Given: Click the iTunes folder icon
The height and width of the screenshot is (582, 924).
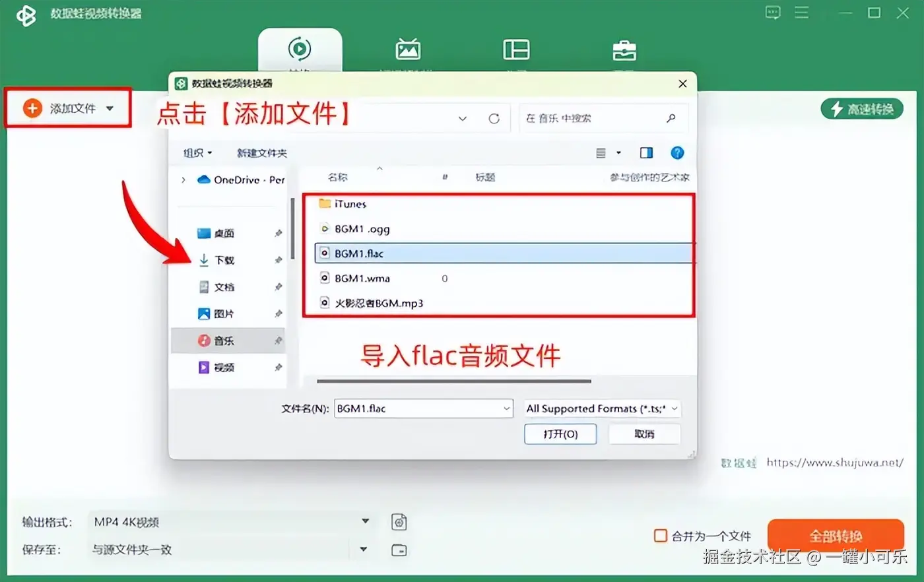Looking at the screenshot, I should tap(325, 203).
